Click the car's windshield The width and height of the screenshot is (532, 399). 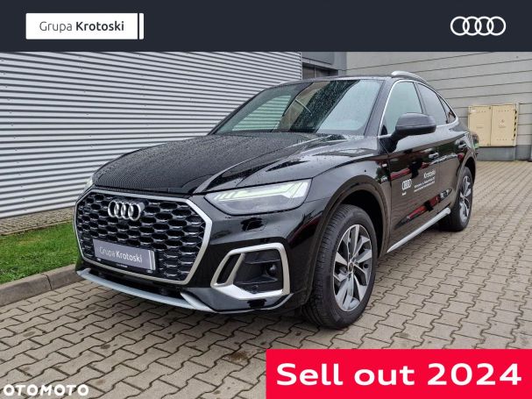pyautogui.click(x=301, y=107)
